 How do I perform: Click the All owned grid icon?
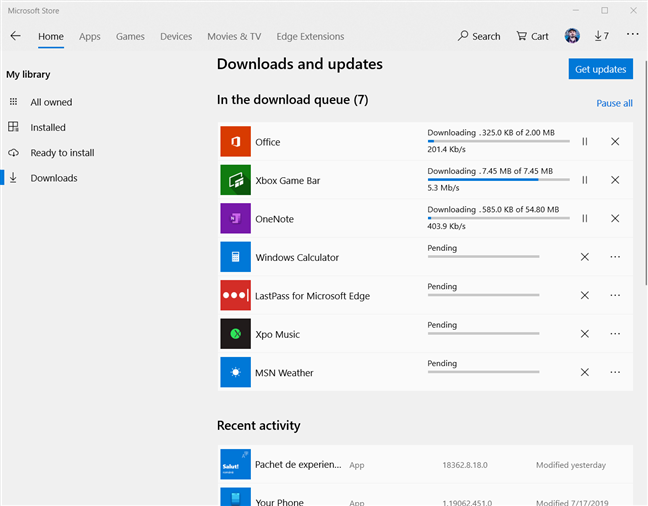pyautogui.click(x=13, y=102)
